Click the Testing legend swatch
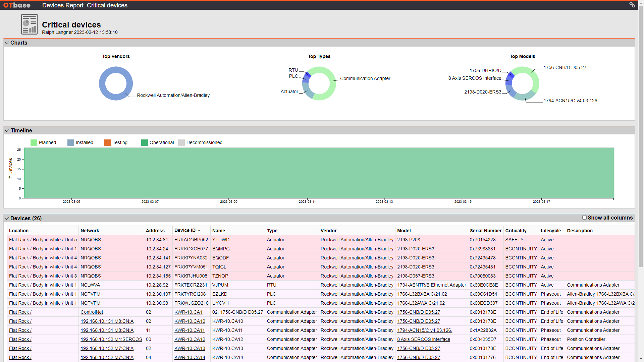 pos(108,143)
